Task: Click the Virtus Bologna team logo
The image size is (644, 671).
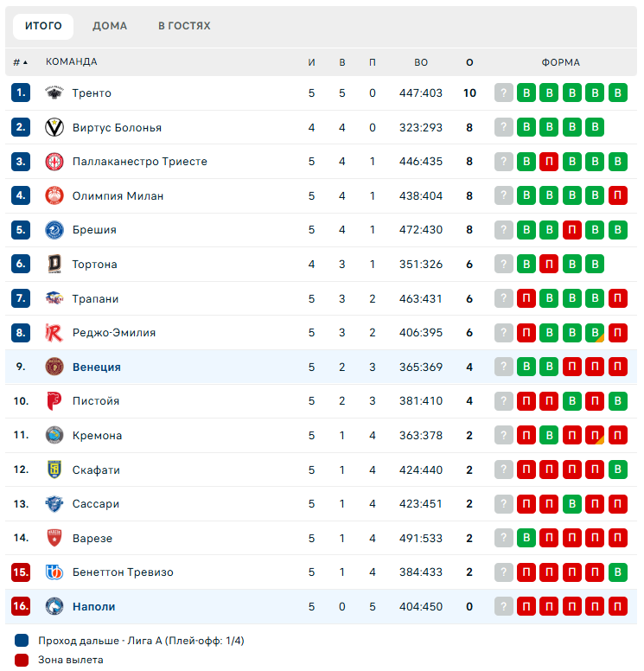Action: point(54,127)
